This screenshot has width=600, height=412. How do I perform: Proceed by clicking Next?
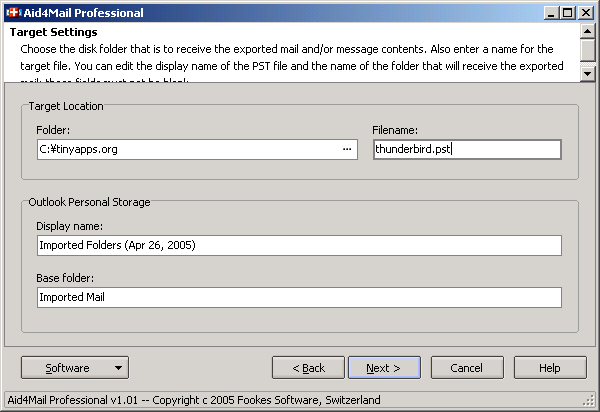(x=382, y=368)
